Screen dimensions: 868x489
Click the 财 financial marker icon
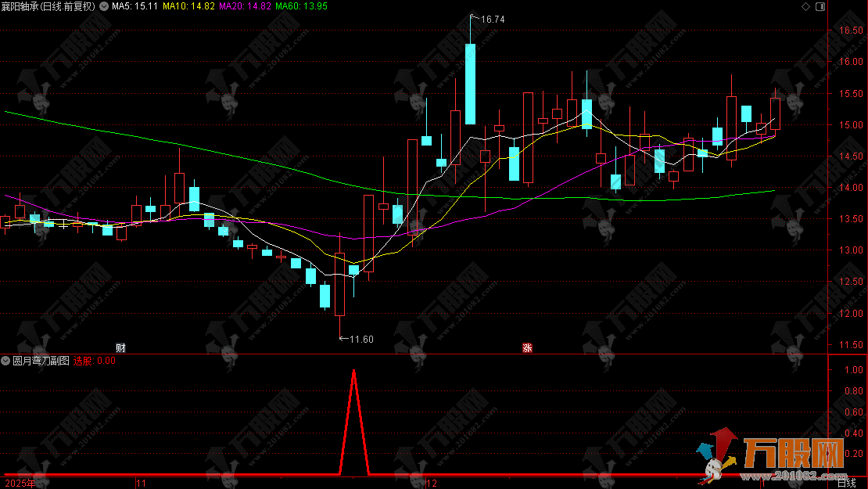click(x=120, y=348)
